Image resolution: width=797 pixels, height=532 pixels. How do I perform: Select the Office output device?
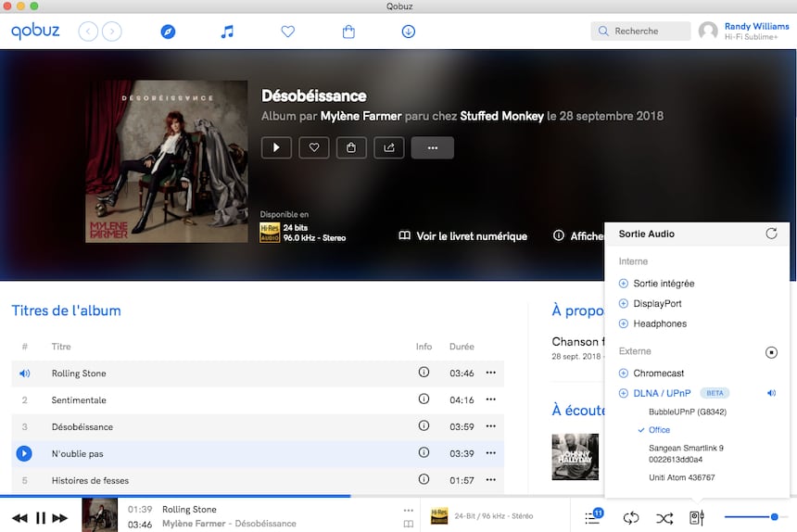click(659, 430)
